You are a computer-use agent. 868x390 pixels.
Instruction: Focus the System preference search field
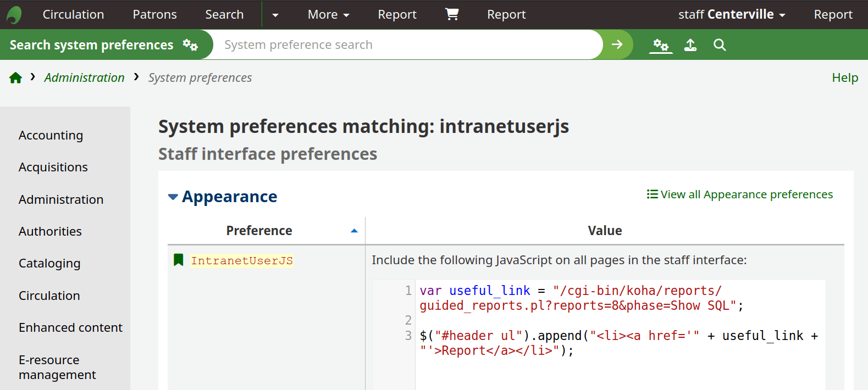click(407, 44)
